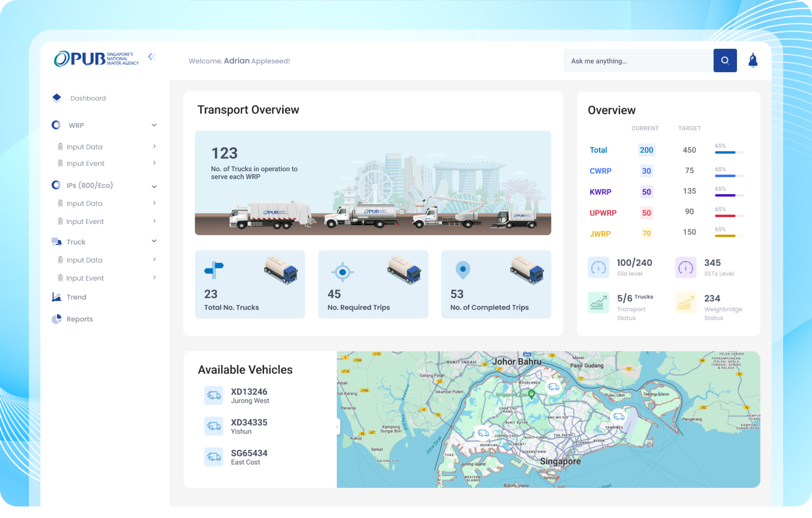Collapse the WRP sidebar section
Screen dimensions: 812x518
(154, 125)
